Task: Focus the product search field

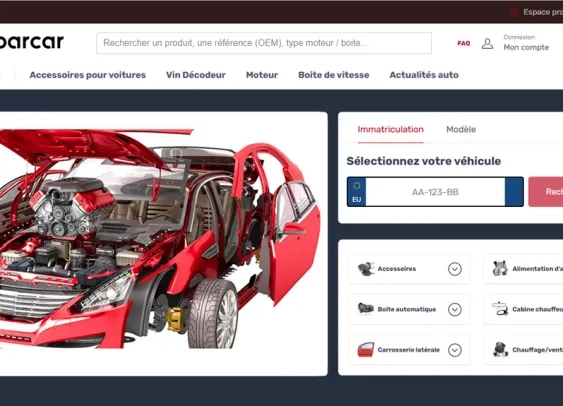Action: pyautogui.click(x=264, y=43)
